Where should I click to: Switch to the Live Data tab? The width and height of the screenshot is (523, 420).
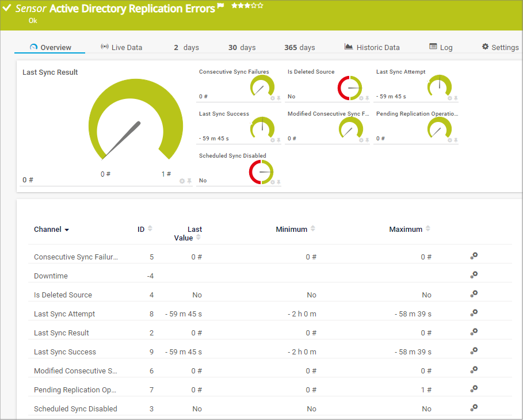[x=121, y=47]
